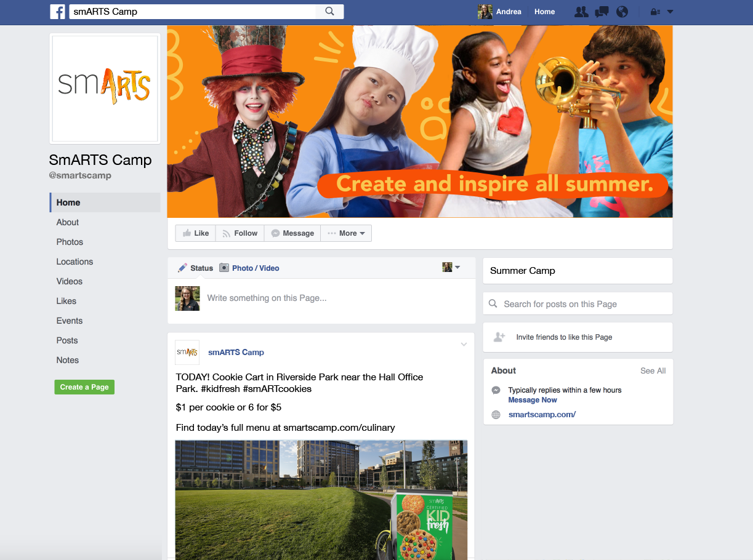
Task: Click 'Typically replies within a few hours'
Action: 565,390
